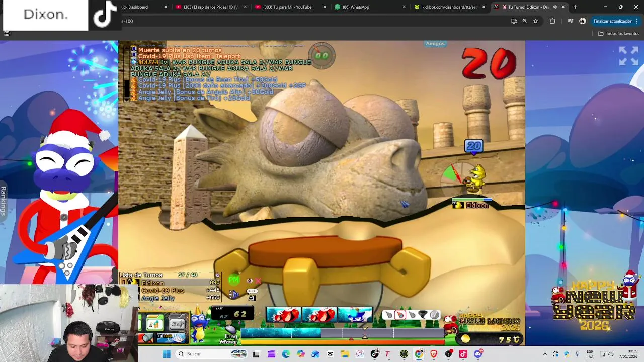Image resolution: width=644 pixels, height=362 pixels.
Task: Click the angle display reading 62
Action: 240,315
